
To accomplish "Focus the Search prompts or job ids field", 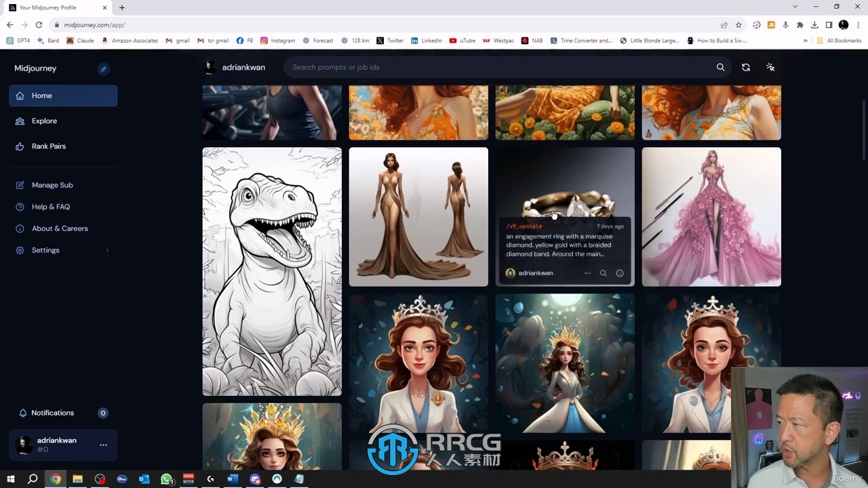I will (500, 67).
